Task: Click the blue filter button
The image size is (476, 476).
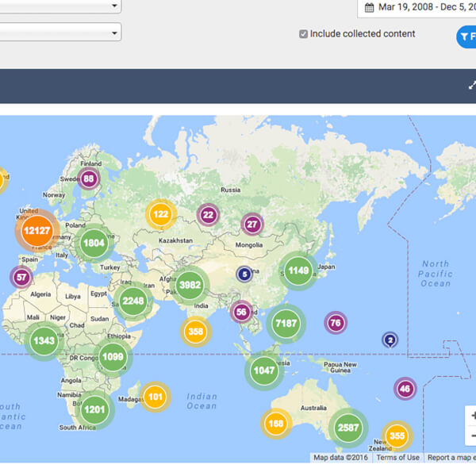Action: click(466, 36)
